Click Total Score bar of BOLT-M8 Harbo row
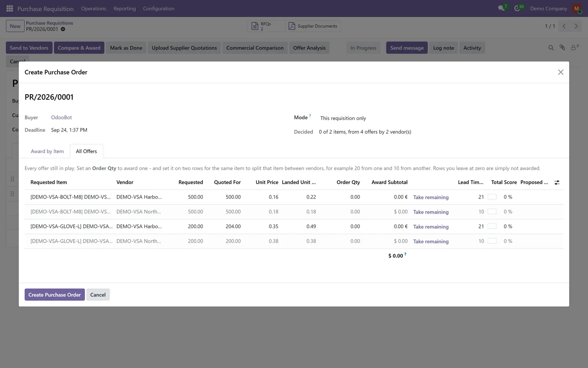 (492, 197)
